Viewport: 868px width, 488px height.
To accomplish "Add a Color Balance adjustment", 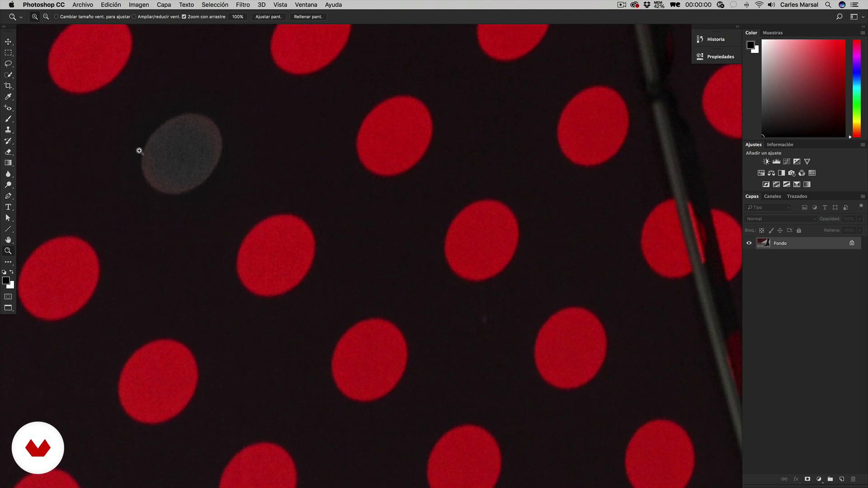I will click(771, 173).
